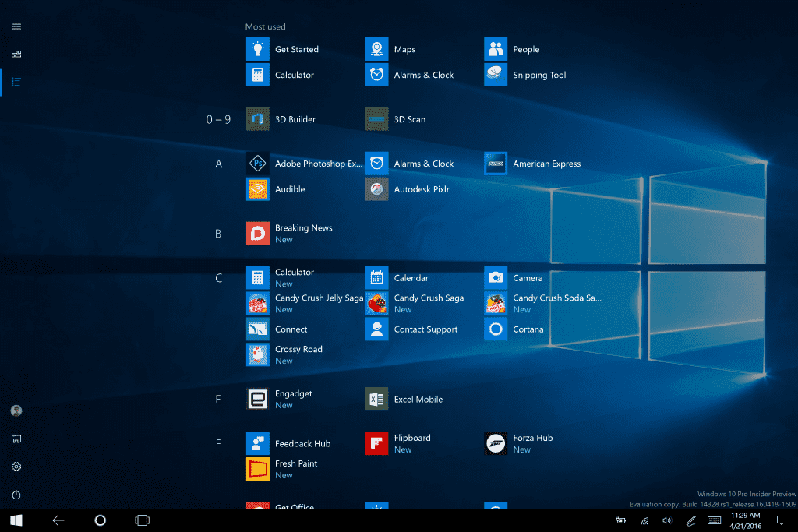This screenshot has height=532, width=798.
Task: Click the letter C section header
Action: (x=218, y=277)
